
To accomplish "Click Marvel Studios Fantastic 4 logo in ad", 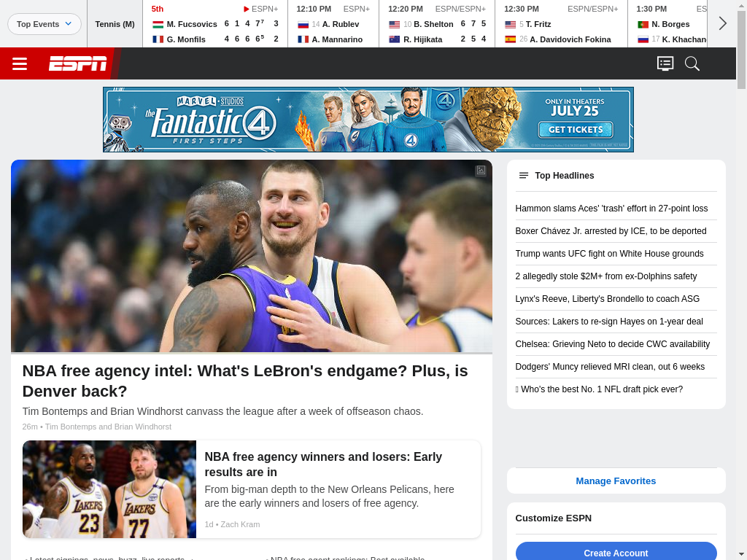I will click(x=211, y=120).
